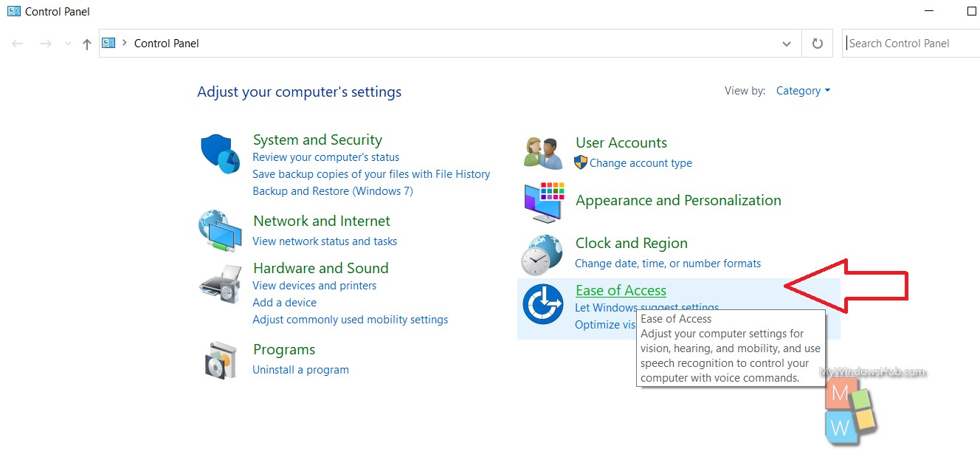
Task: Open the User Accounts category
Action: (621, 142)
